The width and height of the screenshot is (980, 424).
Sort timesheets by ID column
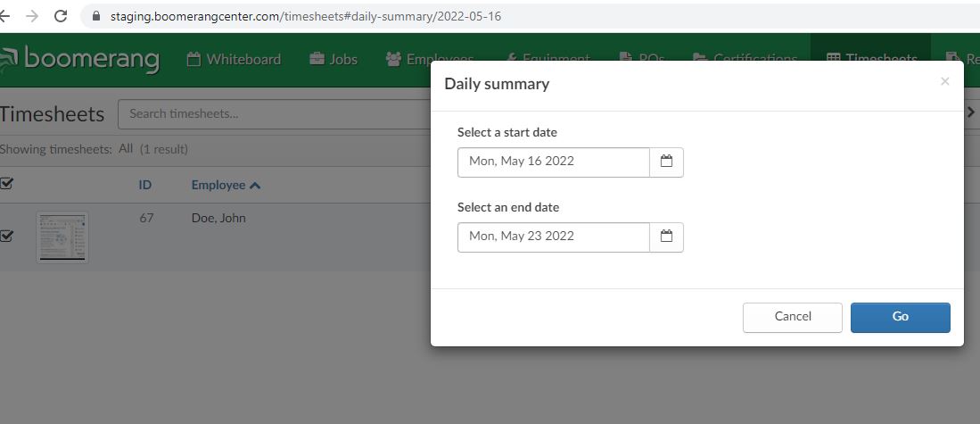(145, 185)
